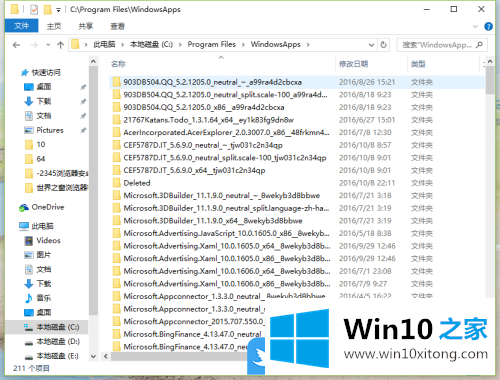Select the 21767Katans.Todo folder
This screenshot has height=380, width=500.
(209, 120)
